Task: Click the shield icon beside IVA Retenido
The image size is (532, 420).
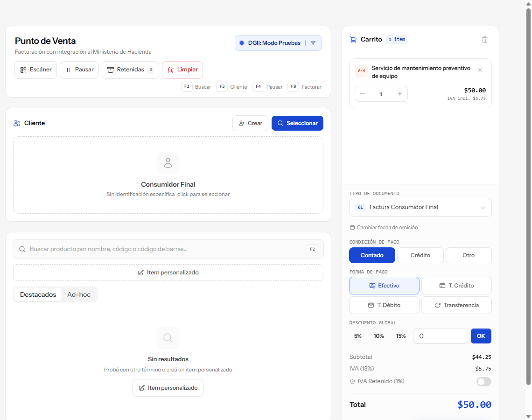Action: point(352,382)
